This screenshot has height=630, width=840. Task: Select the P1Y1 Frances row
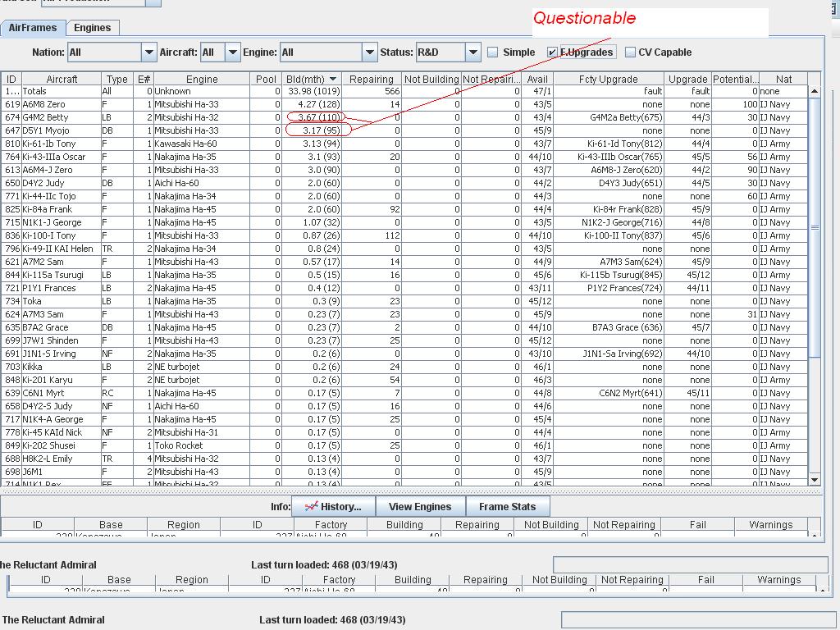(x=404, y=288)
